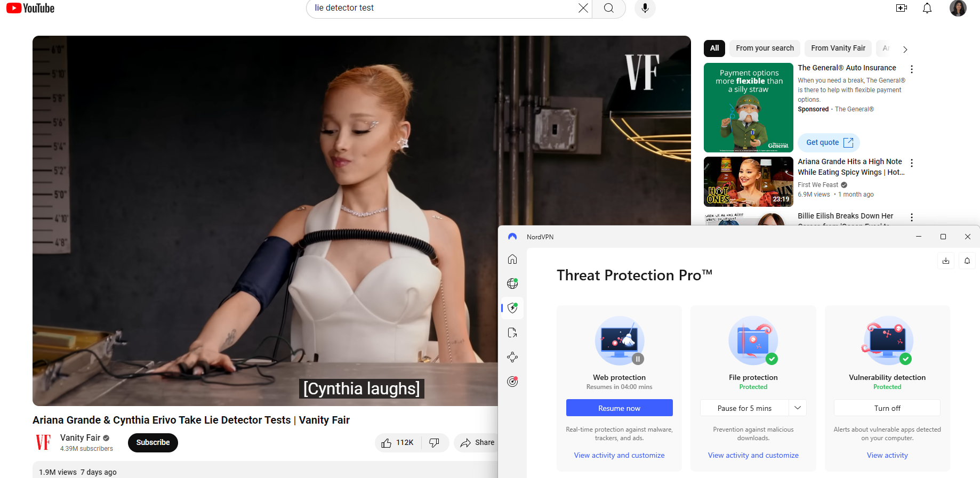
Task: Open Threat Protection shield sidebar icon
Action: pyautogui.click(x=512, y=308)
